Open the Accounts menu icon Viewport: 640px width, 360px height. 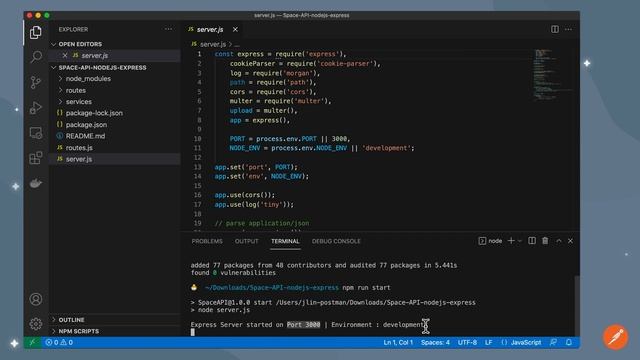pos(36,299)
